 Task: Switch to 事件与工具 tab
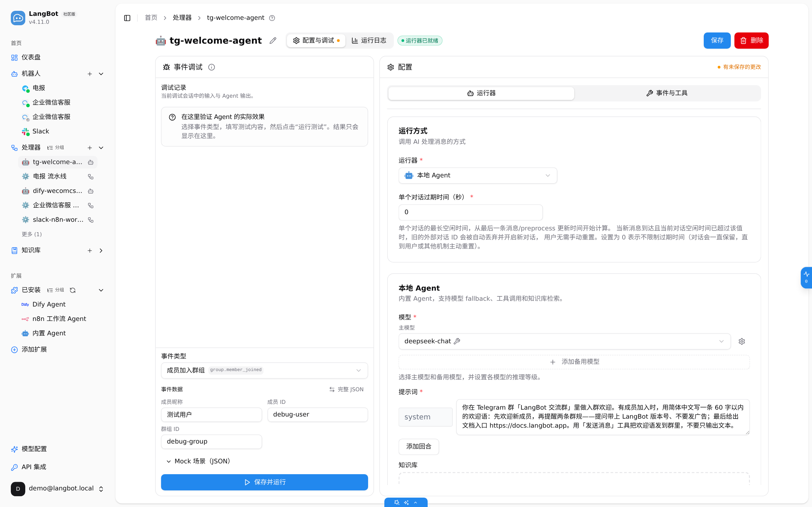667,93
